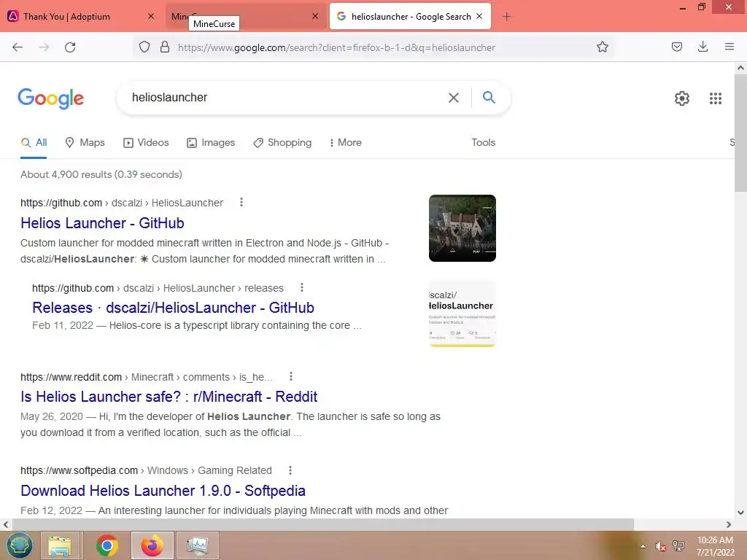Open Google quick settings gear
Screen dimensions: 747x560
682,98
